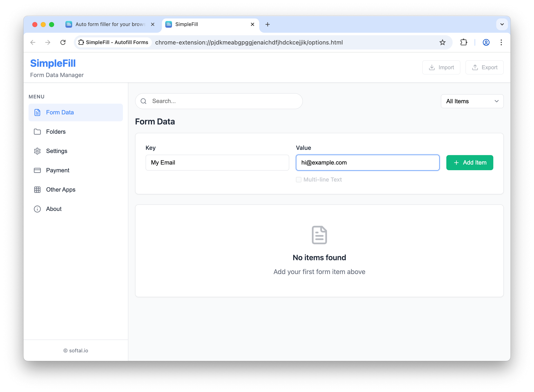
Task: Select the SimpleFill browser tab
Action: click(x=210, y=24)
